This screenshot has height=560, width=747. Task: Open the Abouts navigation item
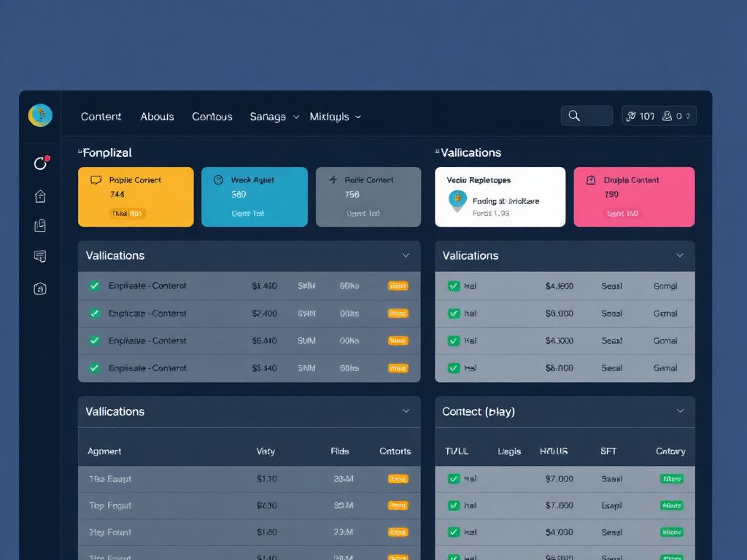157,117
